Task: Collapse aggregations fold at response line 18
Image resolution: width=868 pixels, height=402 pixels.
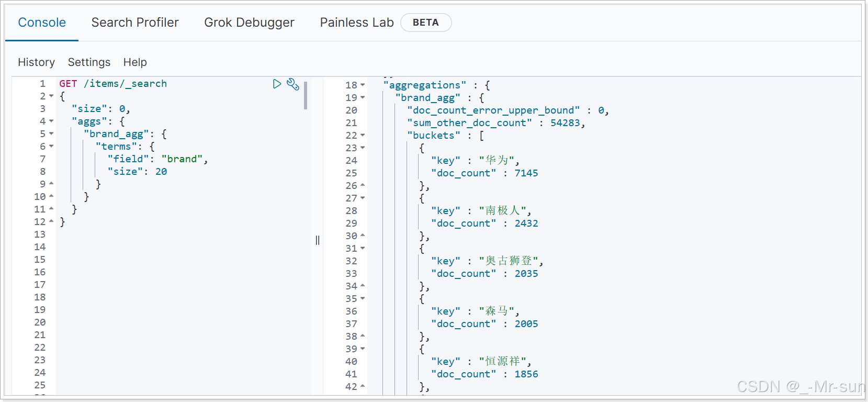Action: point(363,85)
